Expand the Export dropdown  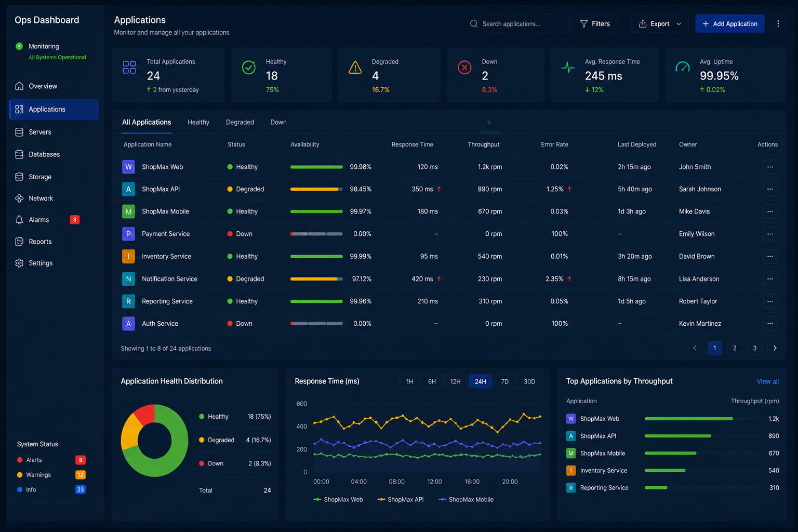(659, 24)
